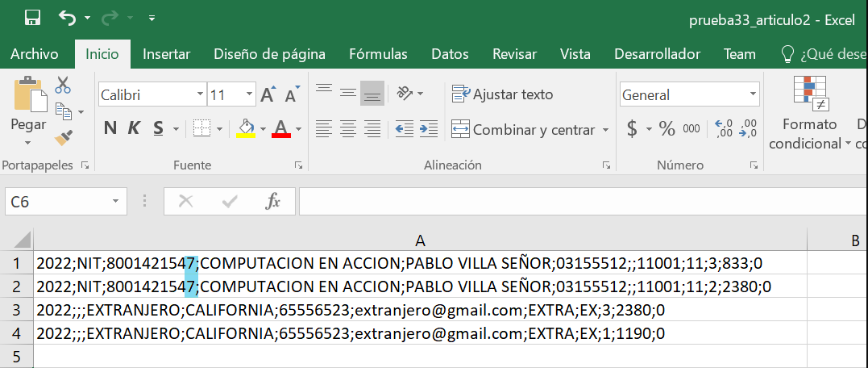Viewport: 868px width, 368px height.
Task: Click the Name Box showing C6
Action: [65, 202]
